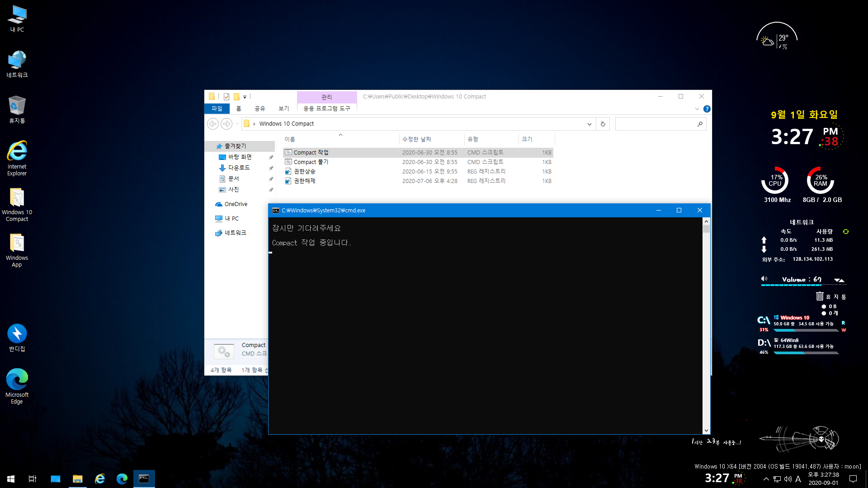Sort files by 수정한 날짜 column

[x=432, y=139]
